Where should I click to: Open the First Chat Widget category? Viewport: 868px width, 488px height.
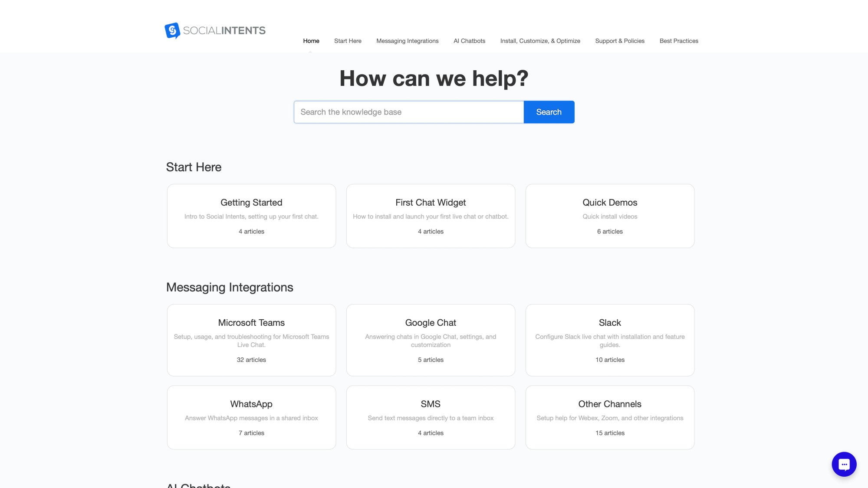(430, 216)
